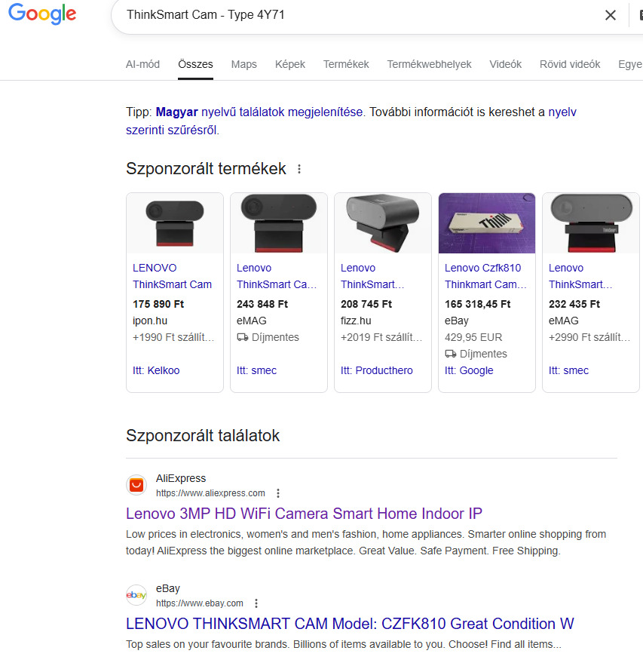
Task: Click the search input field
Action: point(354,15)
